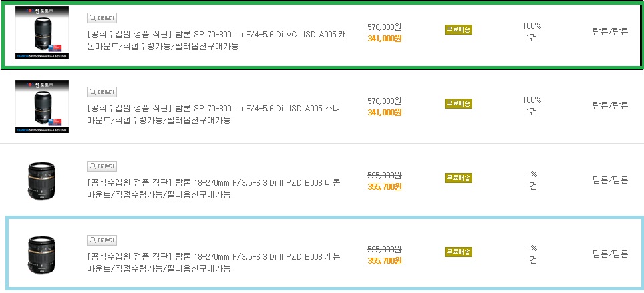Click free shipping badge on the last listing
Viewport: 644px width, 293px height.
click(x=458, y=252)
